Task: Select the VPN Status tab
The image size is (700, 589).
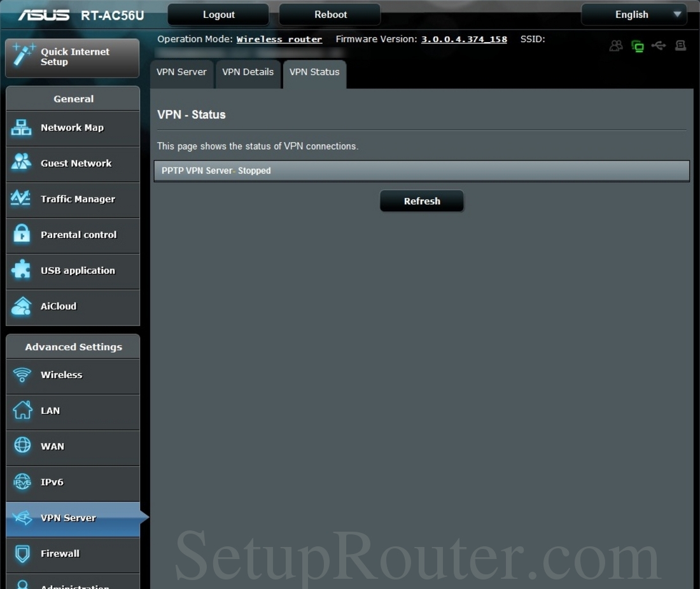Action: (314, 73)
